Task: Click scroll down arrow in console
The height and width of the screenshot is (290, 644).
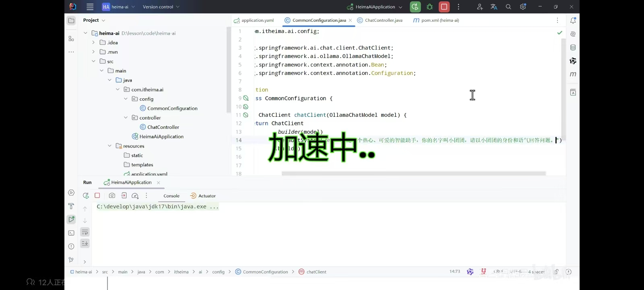Action: (x=85, y=220)
